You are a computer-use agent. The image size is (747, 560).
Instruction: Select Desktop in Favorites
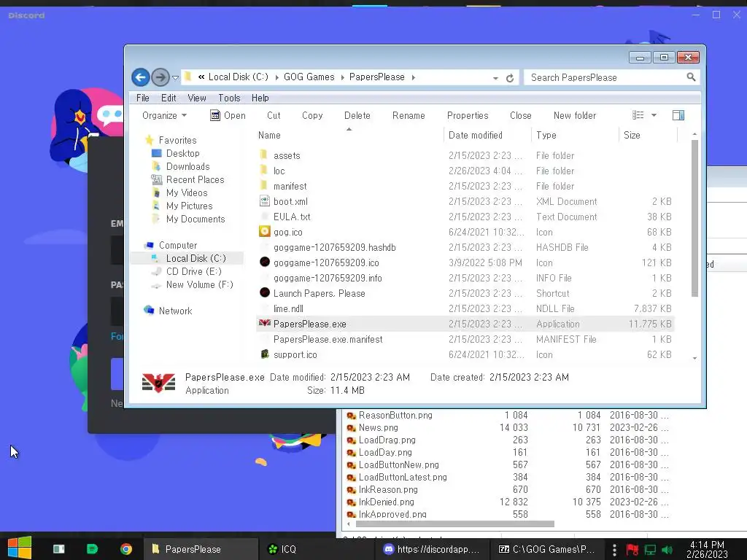pyautogui.click(x=182, y=153)
